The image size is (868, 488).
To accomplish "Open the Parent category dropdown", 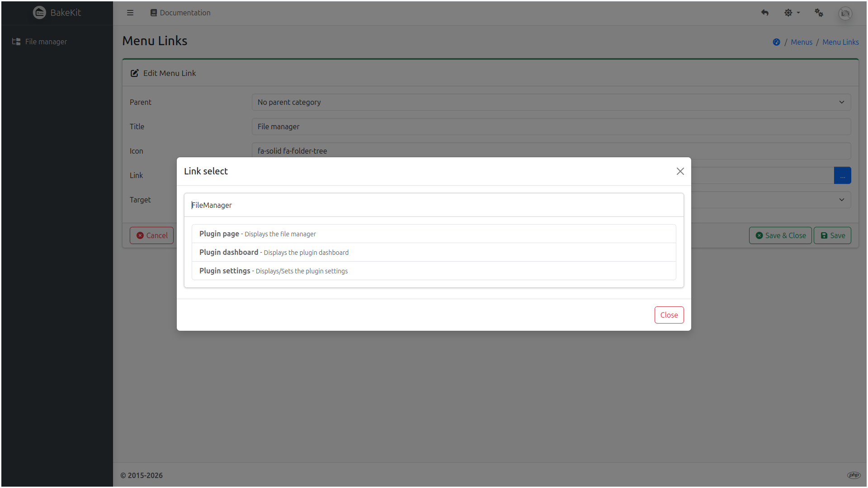I will (551, 102).
